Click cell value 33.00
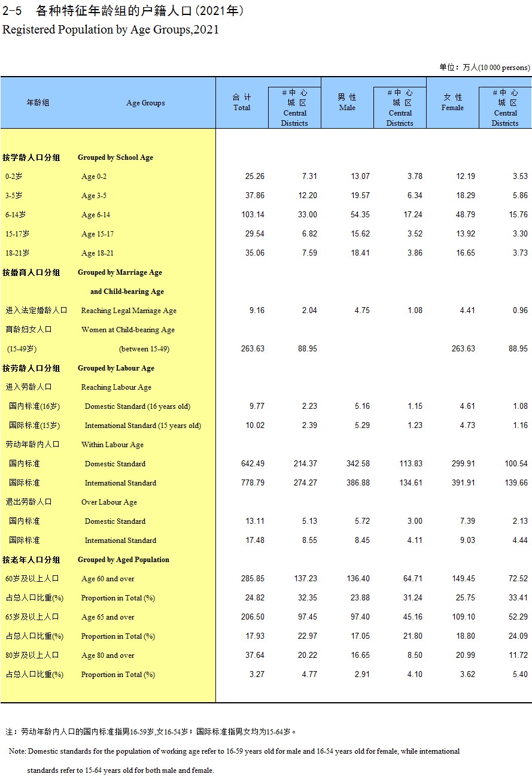The width and height of the screenshot is (532, 780). [x=308, y=215]
